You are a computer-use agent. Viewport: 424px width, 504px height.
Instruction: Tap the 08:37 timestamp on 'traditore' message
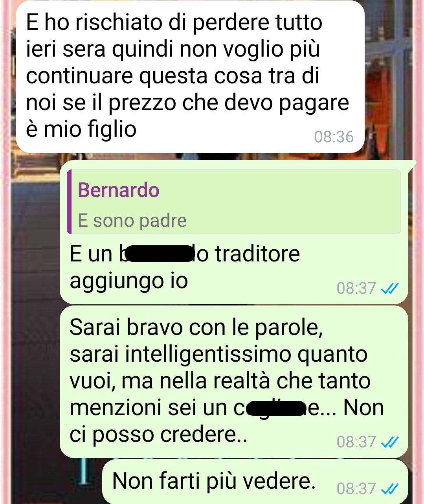(x=356, y=289)
